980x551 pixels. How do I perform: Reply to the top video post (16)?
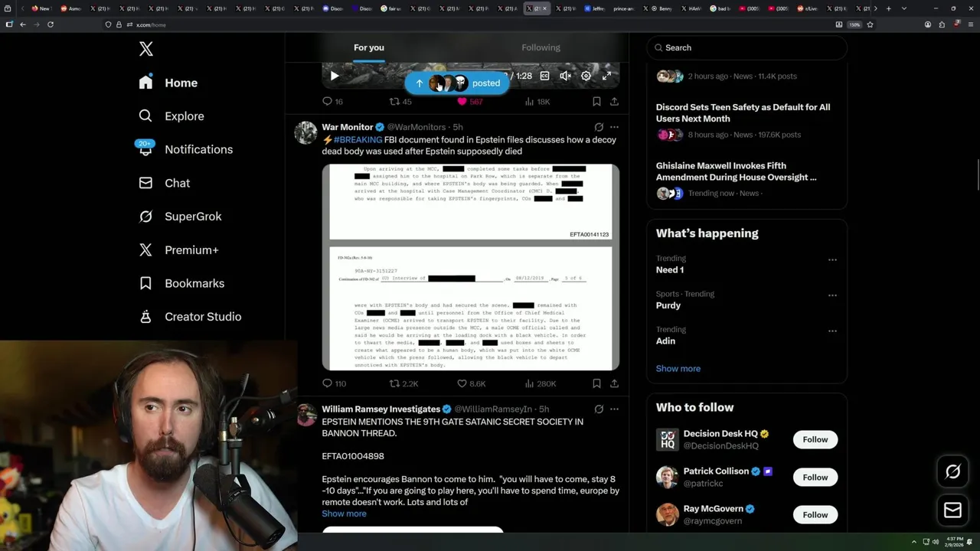tap(332, 102)
